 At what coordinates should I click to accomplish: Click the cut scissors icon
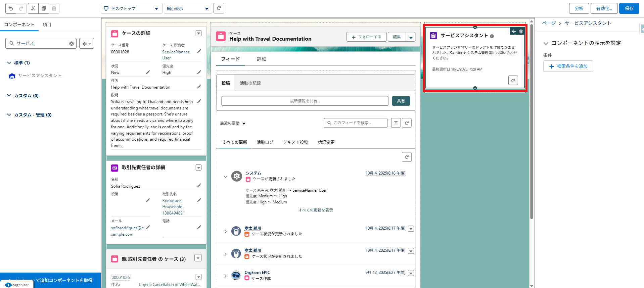coord(33,8)
